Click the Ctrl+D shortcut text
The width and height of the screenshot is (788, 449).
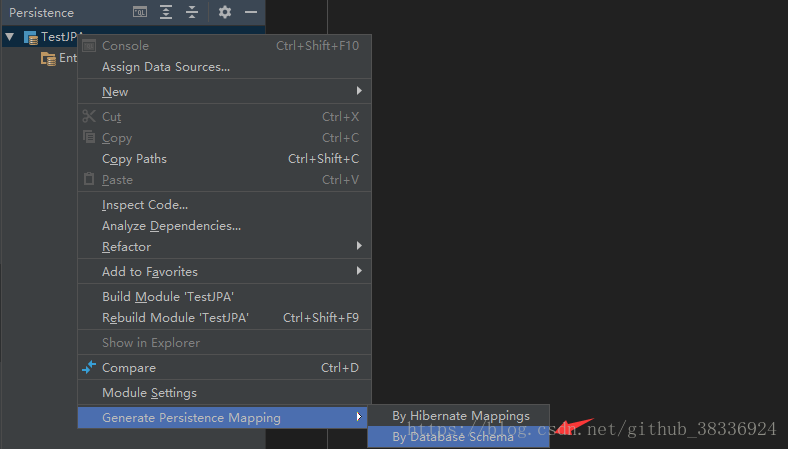pyautogui.click(x=340, y=368)
